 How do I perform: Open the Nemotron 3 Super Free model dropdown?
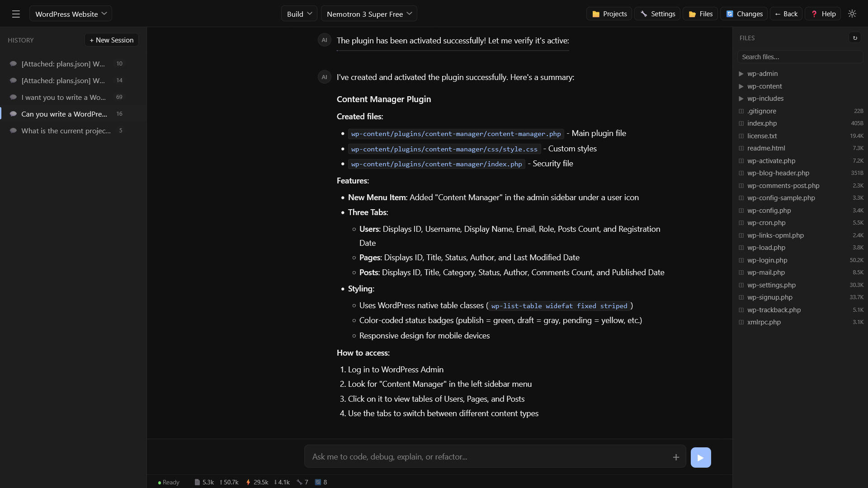(369, 14)
